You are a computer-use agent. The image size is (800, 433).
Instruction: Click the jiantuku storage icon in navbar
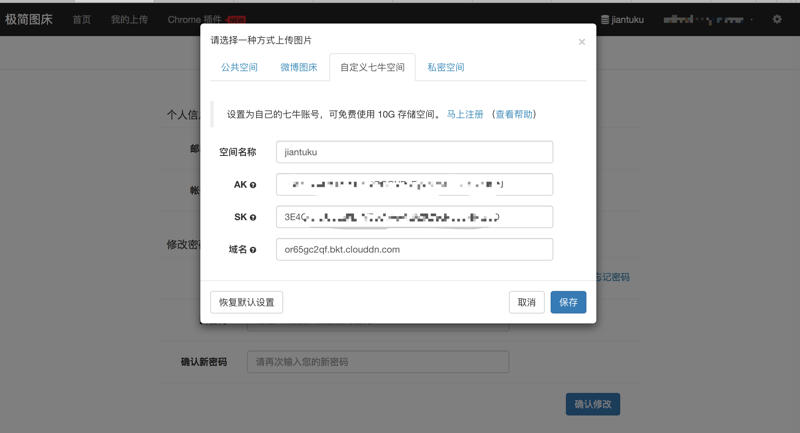605,19
